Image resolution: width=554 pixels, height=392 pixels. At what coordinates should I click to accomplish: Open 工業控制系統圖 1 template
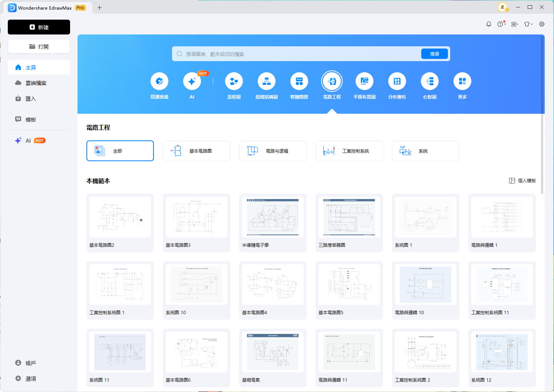click(120, 290)
